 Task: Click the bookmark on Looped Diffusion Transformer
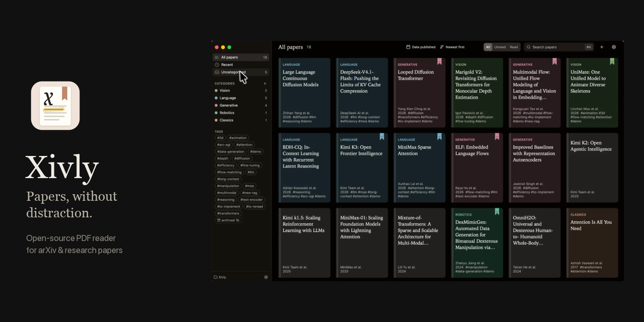tap(439, 61)
